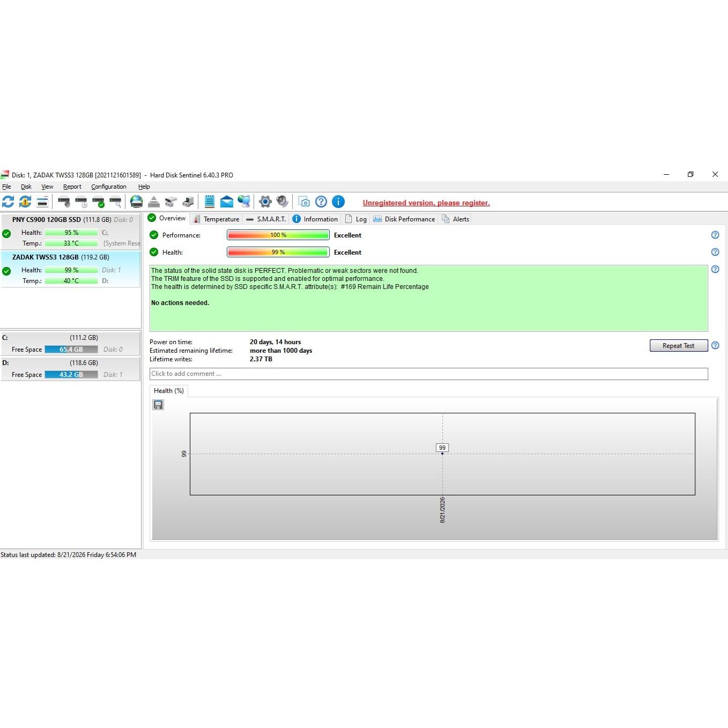Select the Health (%) graph tab
The image size is (728, 728).
[x=169, y=391]
